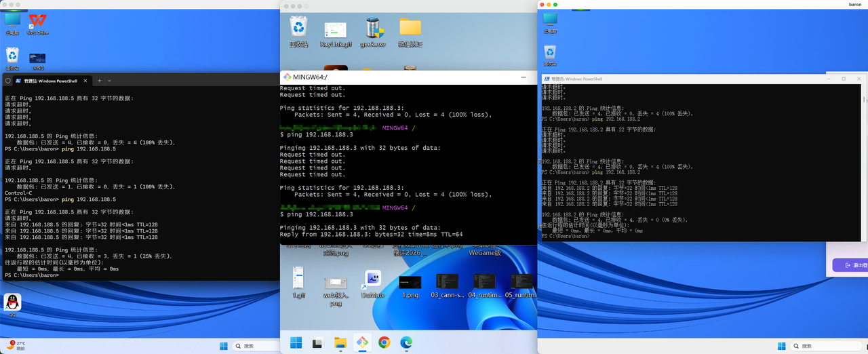Open File Explorer on middle taskbar

point(340,342)
